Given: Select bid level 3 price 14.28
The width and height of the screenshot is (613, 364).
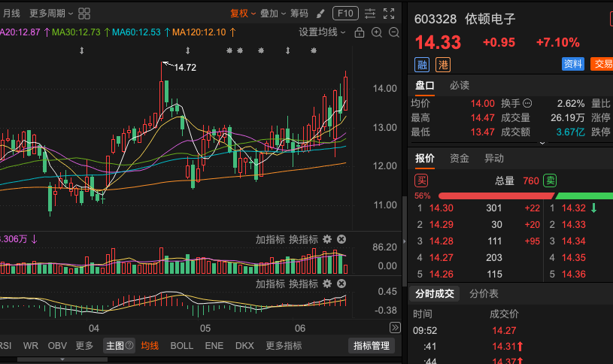Looking at the screenshot, I should click(441, 241).
